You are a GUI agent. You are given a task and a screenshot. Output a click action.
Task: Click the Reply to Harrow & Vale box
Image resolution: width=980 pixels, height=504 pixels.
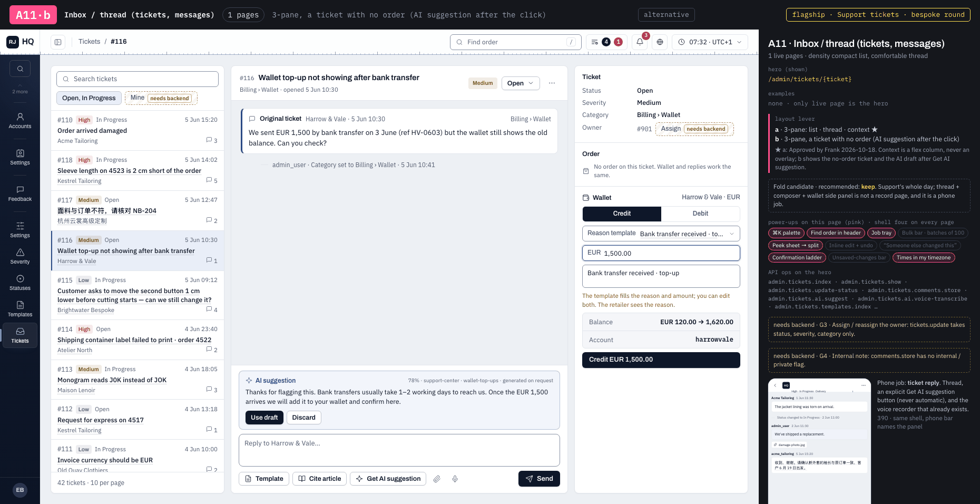[399, 450]
